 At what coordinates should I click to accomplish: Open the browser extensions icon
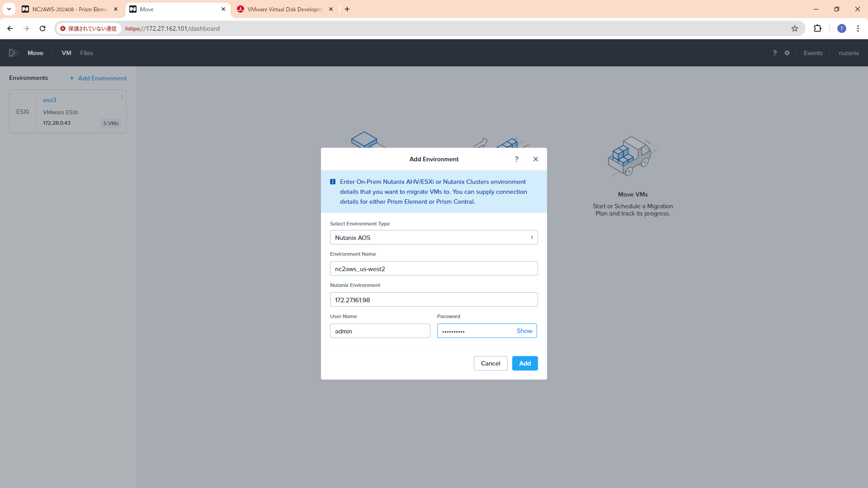click(817, 28)
